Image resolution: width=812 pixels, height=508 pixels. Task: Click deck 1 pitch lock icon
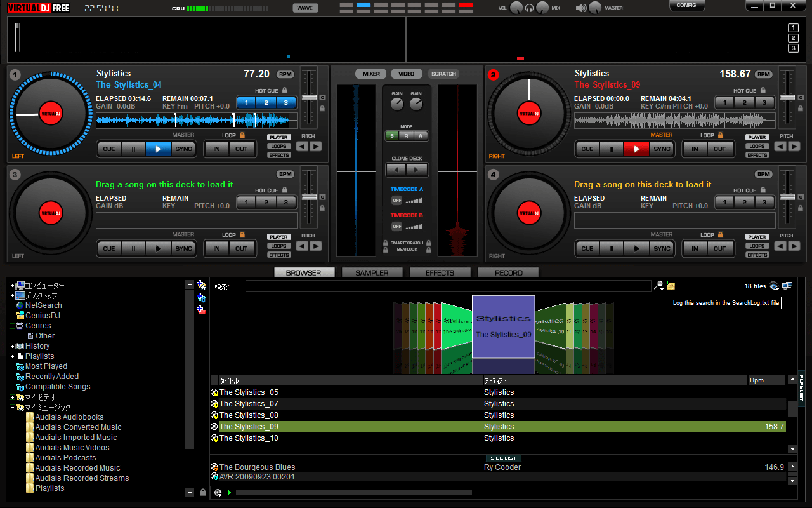[322, 109]
